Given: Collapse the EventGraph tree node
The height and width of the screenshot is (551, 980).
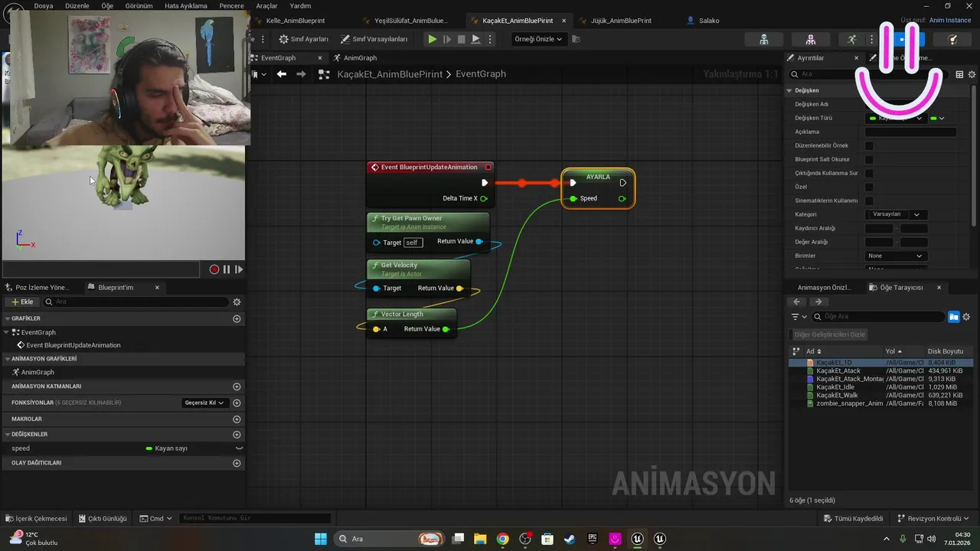Looking at the screenshot, I should pyautogui.click(x=8, y=332).
